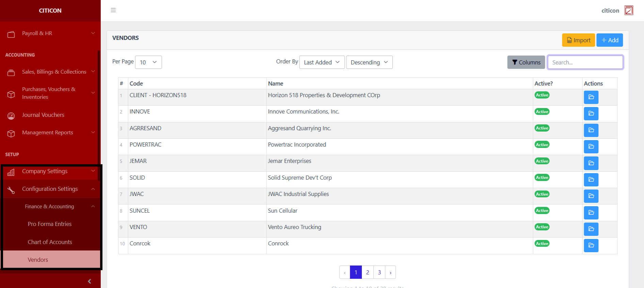Open the citicon user profile logo

coord(629,10)
